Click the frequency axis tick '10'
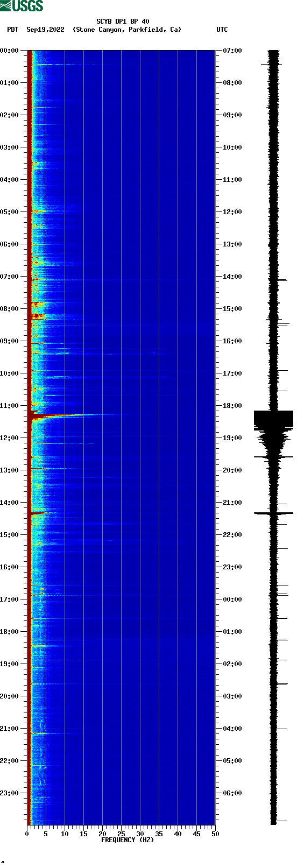The width and height of the screenshot is (297, 868). pyautogui.click(x=65, y=834)
